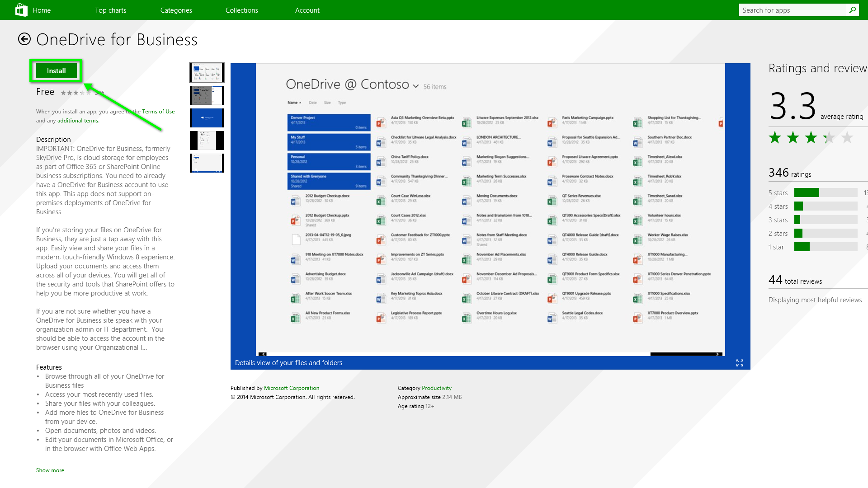Click the right scroll arrow in screenshot
Viewport: 868px width, 488px height.
[718, 354]
